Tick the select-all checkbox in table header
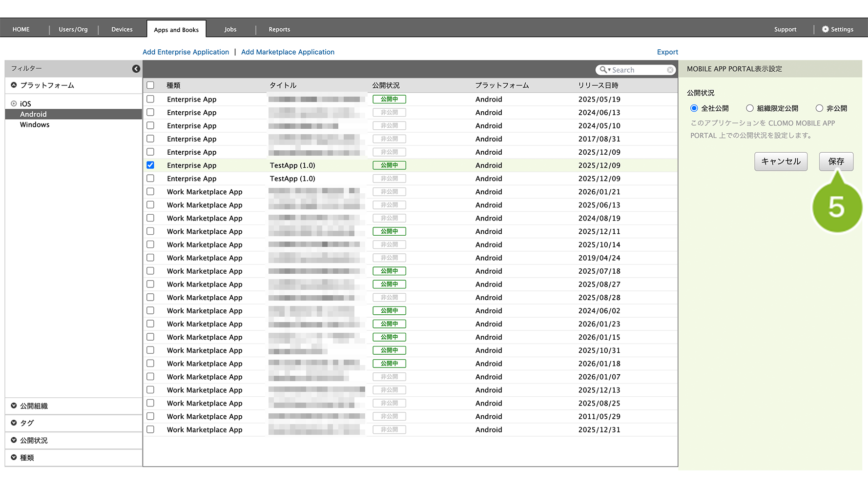868x488 pixels. pos(150,85)
